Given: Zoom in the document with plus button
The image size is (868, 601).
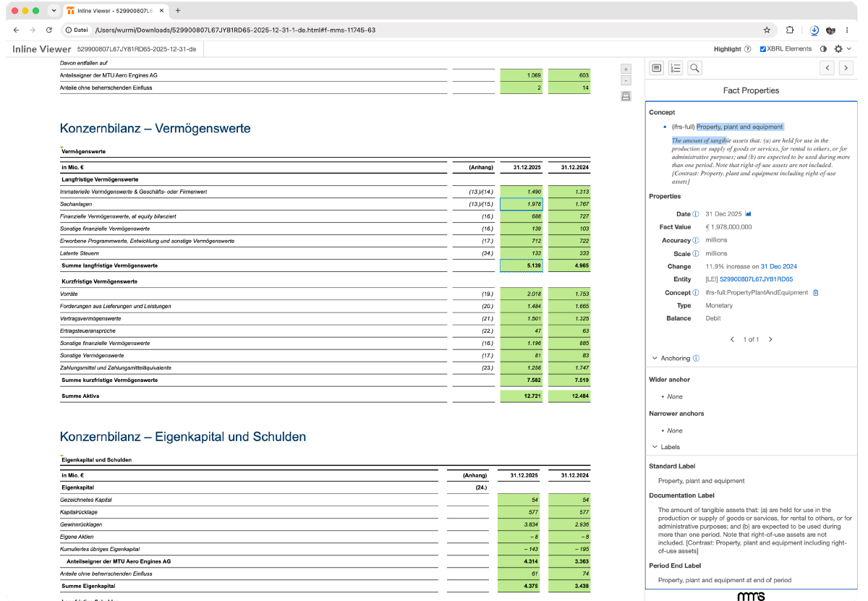Looking at the screenshot, I should click(x=626, y=69).
